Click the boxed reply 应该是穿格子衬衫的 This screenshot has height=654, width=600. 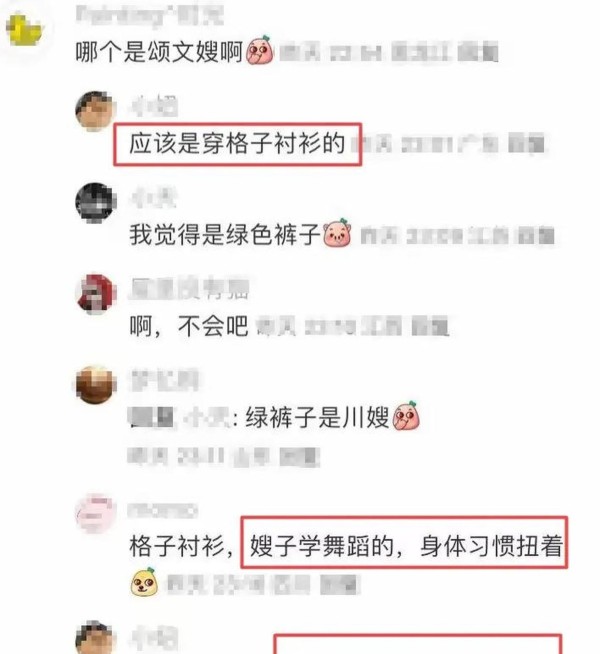[237, 144]
